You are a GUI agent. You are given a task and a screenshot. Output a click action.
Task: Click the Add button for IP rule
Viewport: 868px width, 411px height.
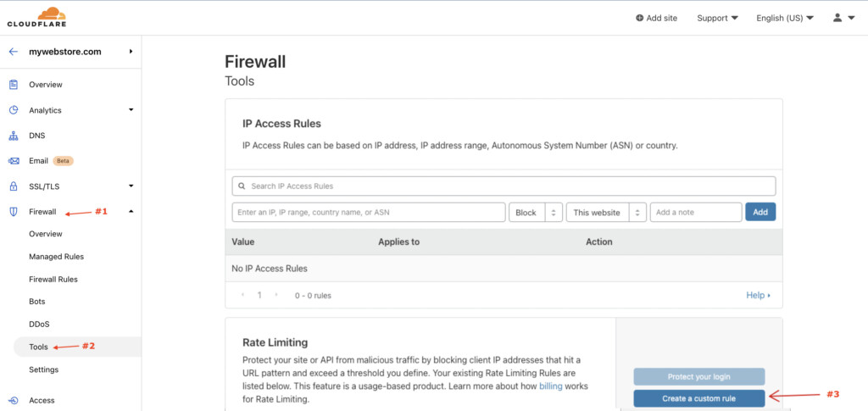(760, 213)
